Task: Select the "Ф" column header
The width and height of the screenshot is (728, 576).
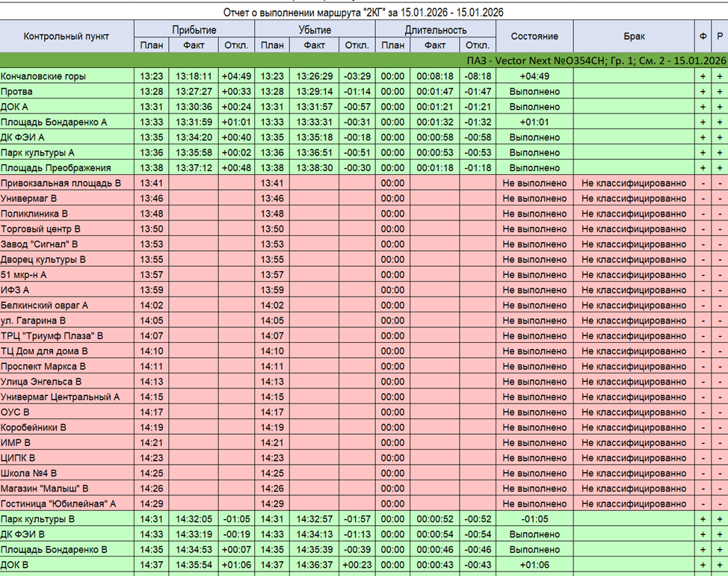Action: tap(703, 37)
